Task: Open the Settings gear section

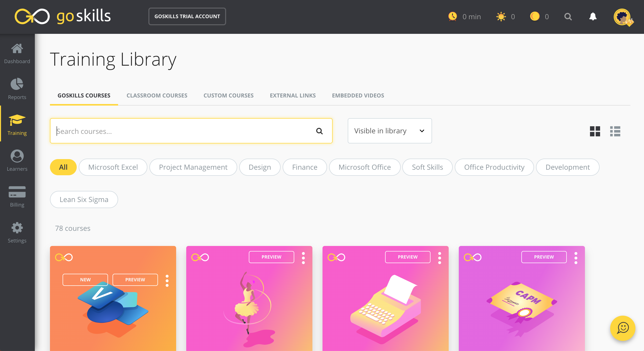Action: [17, 232]
